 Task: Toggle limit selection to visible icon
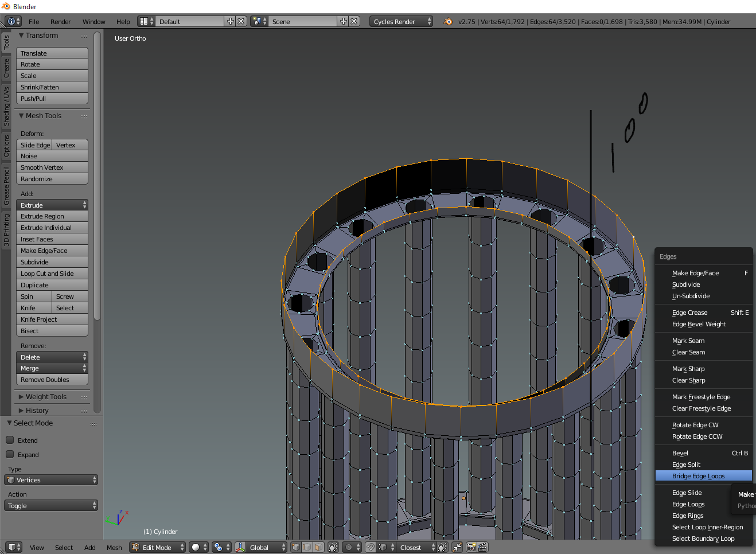pyautogui.click(x=333, y=547)
